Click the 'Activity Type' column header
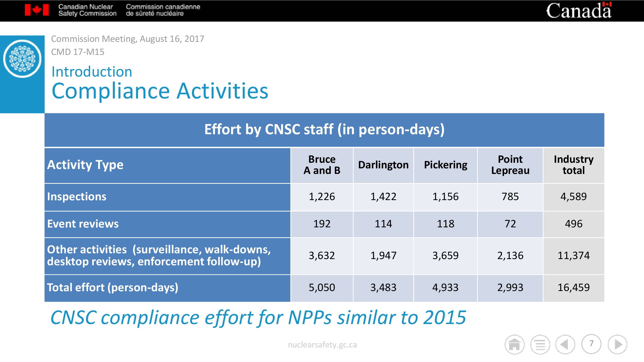The width and height of the screenshot is (644, 362). click(167, 165)
